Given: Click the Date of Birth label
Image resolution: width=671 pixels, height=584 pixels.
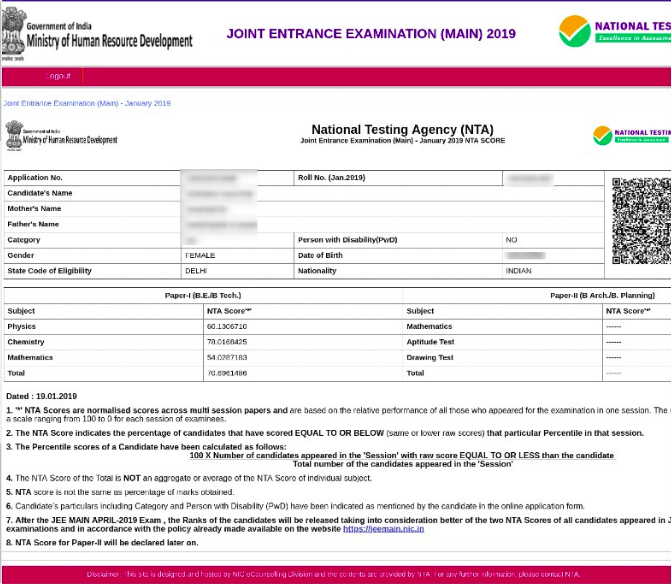Looking at the screenshot, I should coord(320,255).
